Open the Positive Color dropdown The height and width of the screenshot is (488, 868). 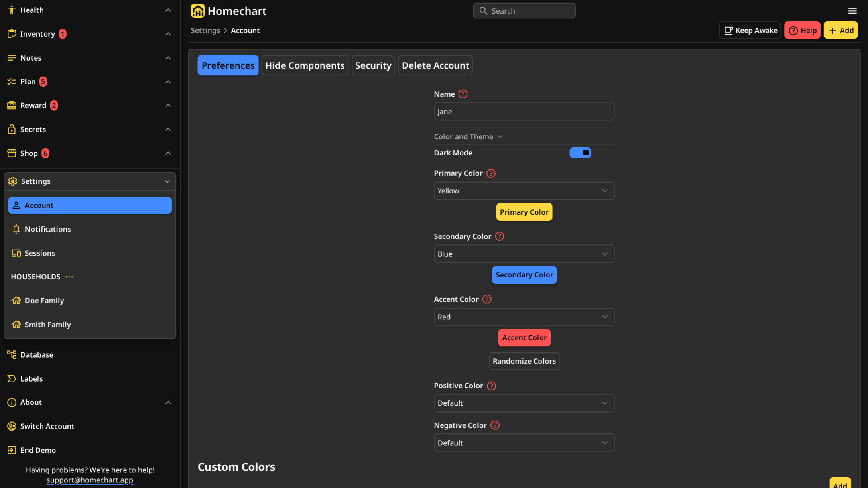pos(524,403)
